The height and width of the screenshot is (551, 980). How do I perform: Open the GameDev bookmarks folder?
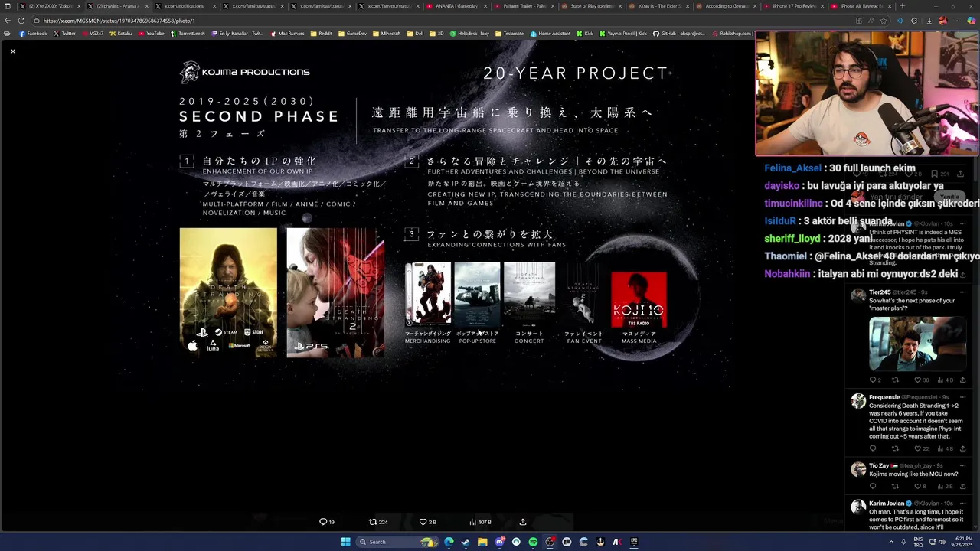pyautogui.click(x=352, y=34)
